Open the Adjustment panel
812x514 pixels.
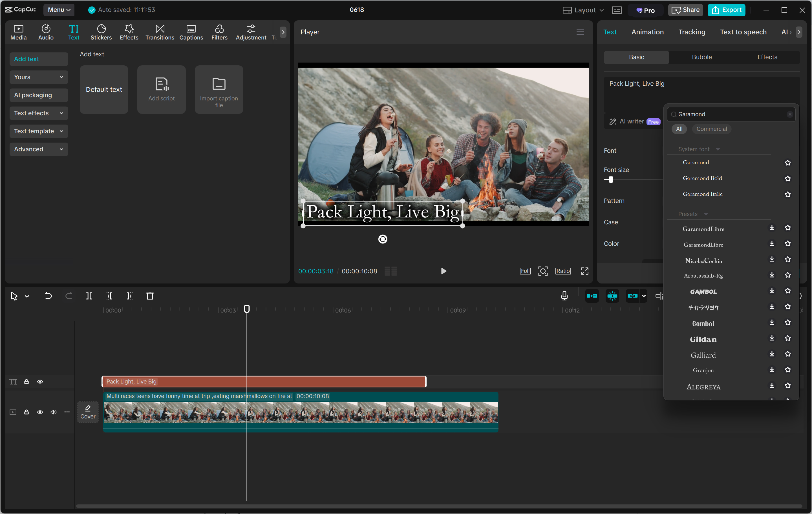(x=251, y=32)
